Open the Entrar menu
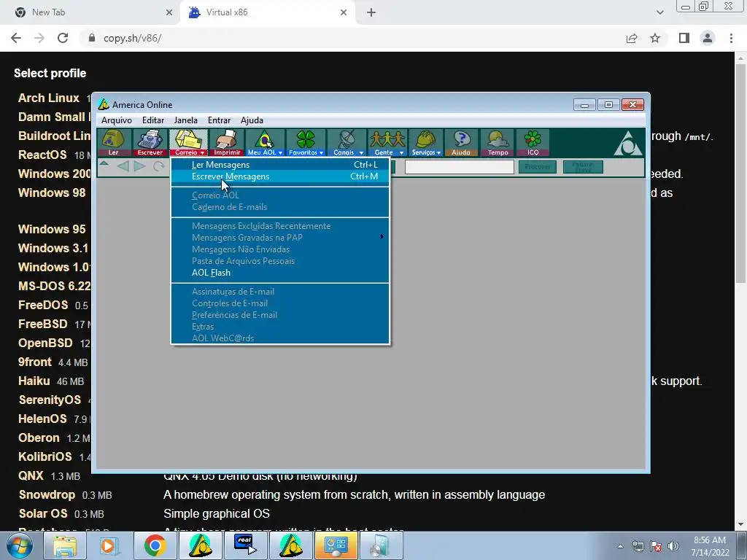747x560 pixels. pos(219,120)
